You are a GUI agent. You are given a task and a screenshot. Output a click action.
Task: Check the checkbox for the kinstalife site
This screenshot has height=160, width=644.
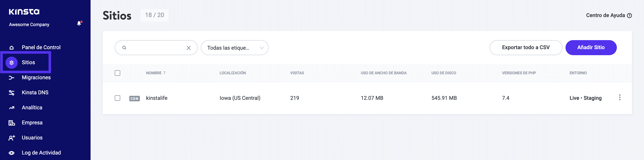pyautogui.click(x=118, y=98)
